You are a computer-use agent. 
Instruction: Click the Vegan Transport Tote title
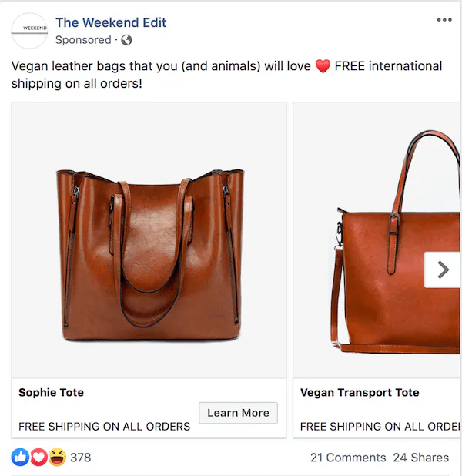pyautogui.click(x=360, y=393)
